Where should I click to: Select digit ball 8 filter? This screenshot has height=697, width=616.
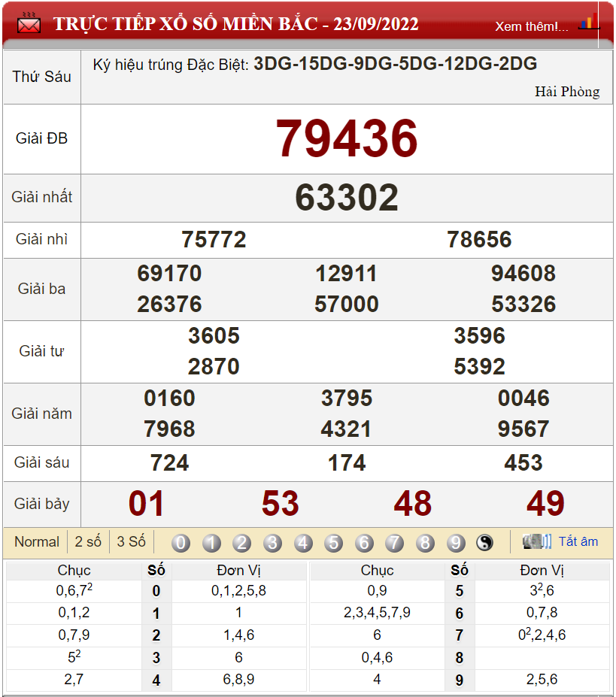pos(425,543)
